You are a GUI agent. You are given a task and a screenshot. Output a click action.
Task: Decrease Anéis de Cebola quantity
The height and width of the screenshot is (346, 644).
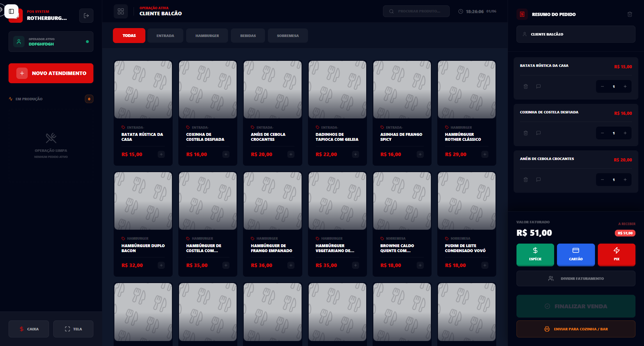(x=602, y=180)
